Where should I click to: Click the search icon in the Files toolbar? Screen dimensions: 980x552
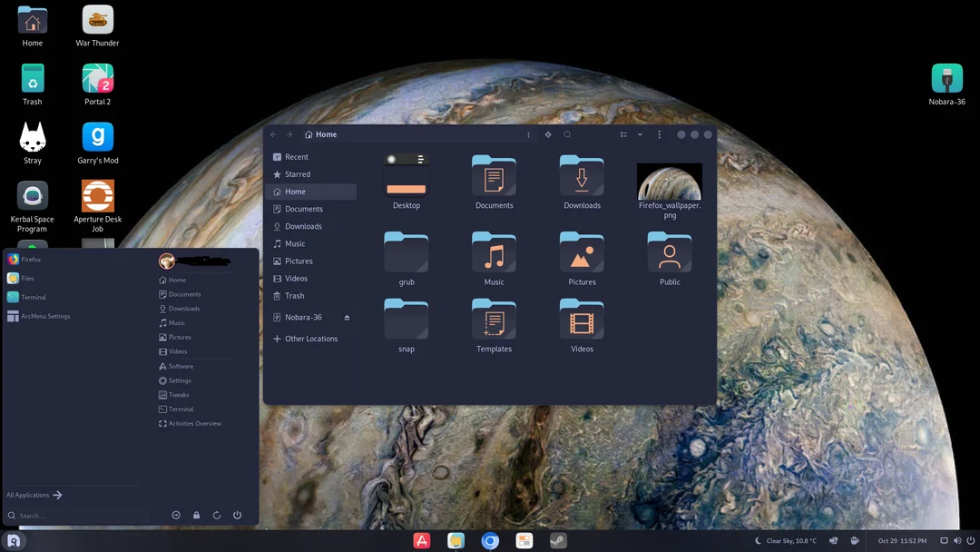(567, 133)
